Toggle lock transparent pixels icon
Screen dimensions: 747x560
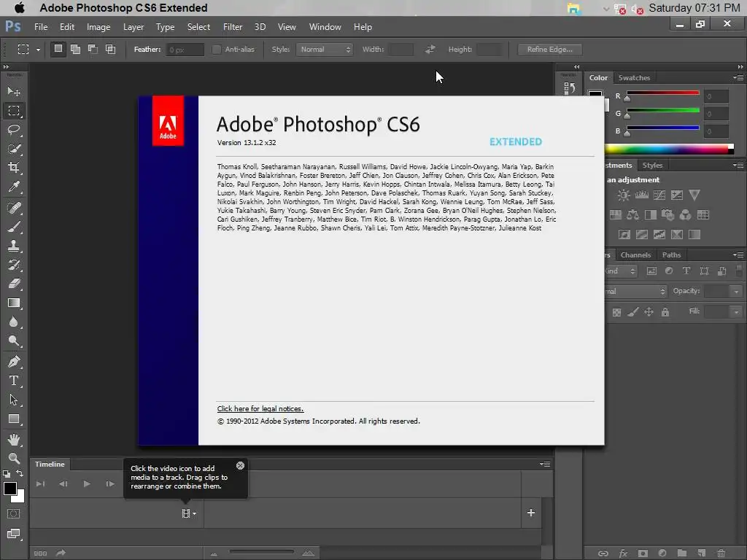(616, 312)
